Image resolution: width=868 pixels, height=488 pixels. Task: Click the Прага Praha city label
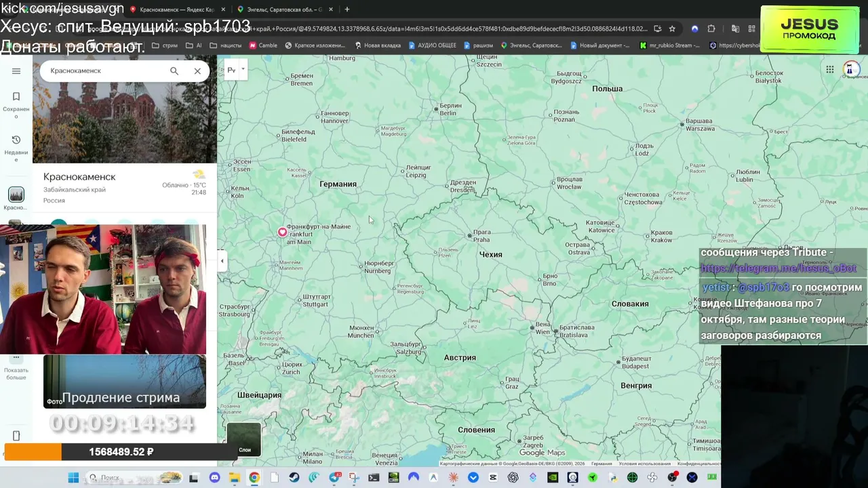coord(481,236)
